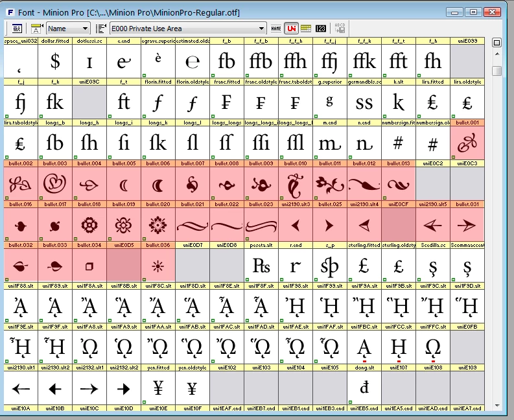Click the 'lira.oldstyle' caption label
514x420 pixels.
pos(467,82)
